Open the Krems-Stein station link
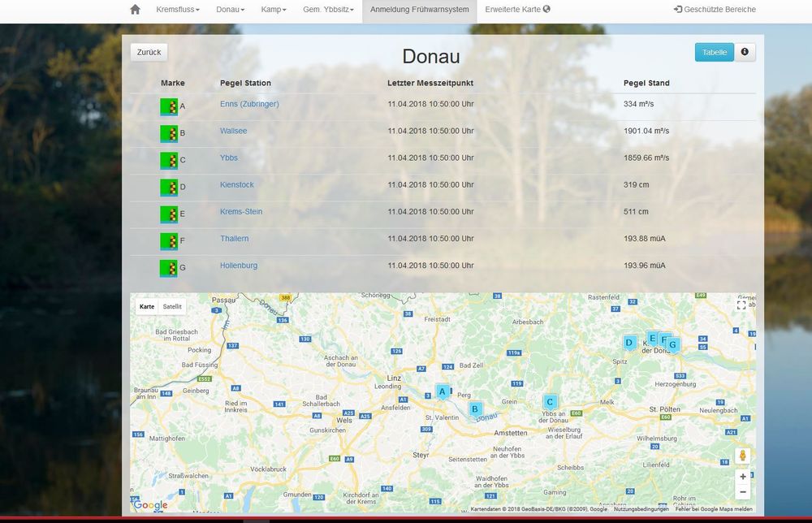 (241, 212)
